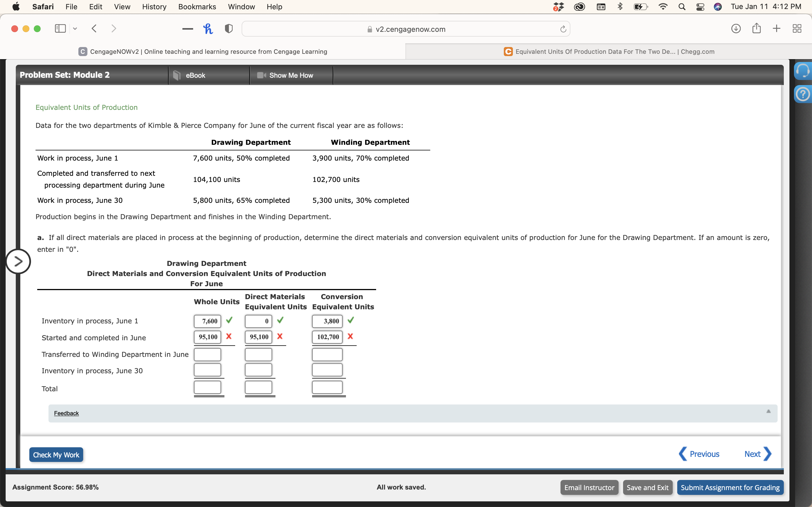812x507 pixels.
Task: Open the sidebar options dropdown chevron
Action: click(74, 28)
